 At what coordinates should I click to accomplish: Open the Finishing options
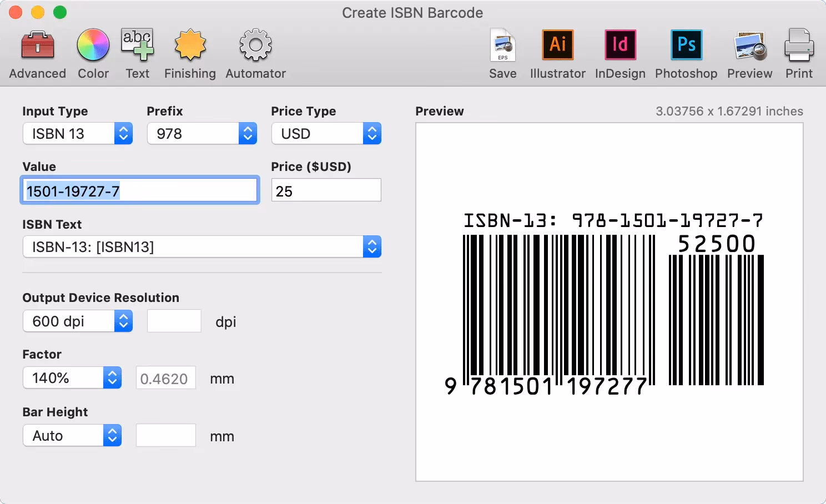tap(189, 53)
